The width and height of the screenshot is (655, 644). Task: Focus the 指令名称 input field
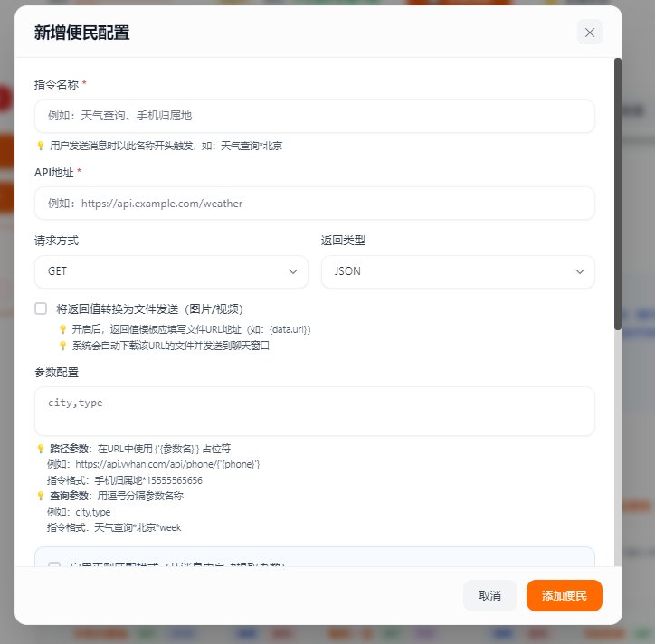314,116
